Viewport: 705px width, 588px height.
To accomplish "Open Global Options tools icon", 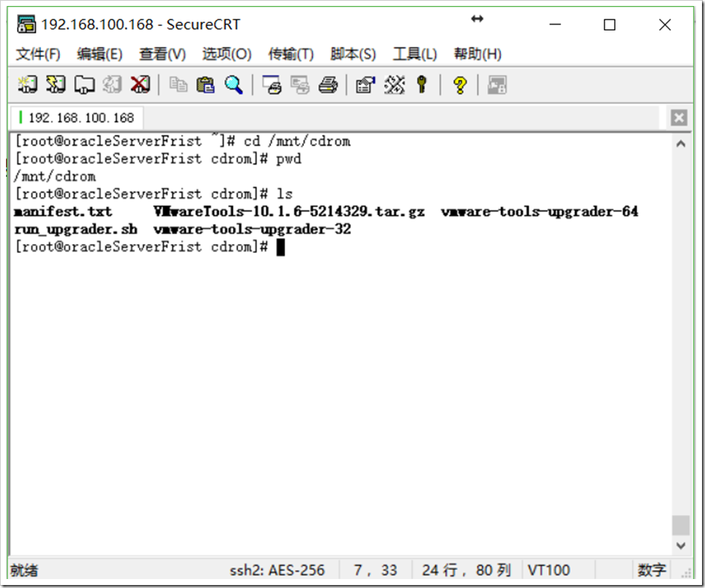I will (394, 84).
